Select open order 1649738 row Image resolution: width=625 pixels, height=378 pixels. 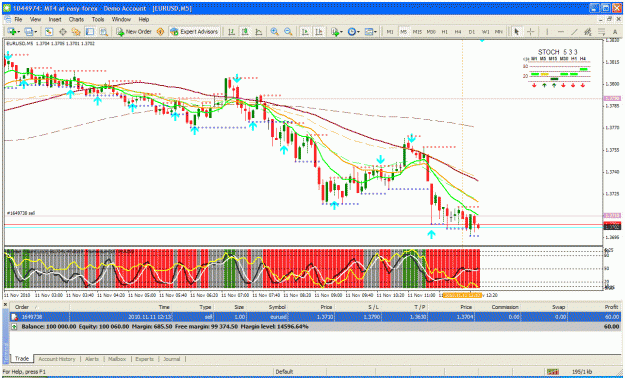point(315,317)
